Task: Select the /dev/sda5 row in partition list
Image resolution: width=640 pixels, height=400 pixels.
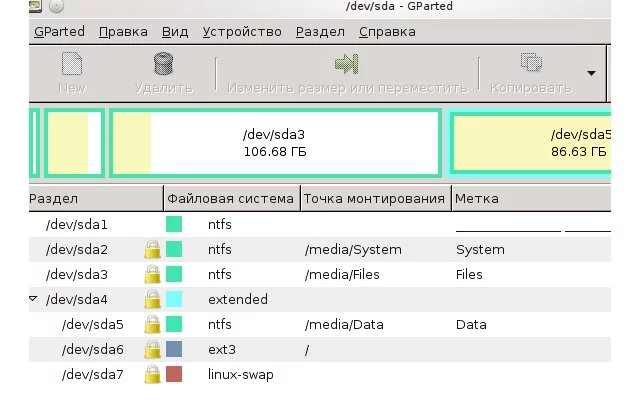Action: click(x=92, y=324)
